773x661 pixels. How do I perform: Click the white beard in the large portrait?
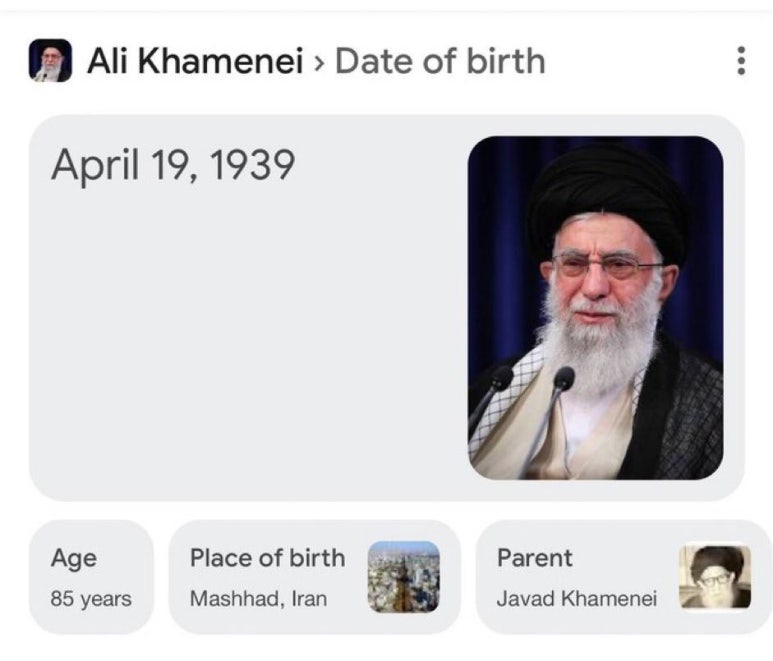tap(599, 345)
